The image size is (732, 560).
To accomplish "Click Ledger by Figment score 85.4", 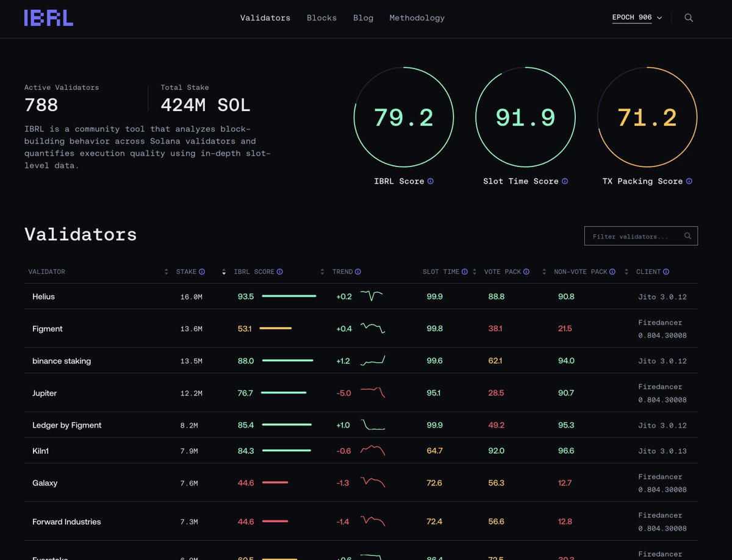I will (x=246, y=425).
